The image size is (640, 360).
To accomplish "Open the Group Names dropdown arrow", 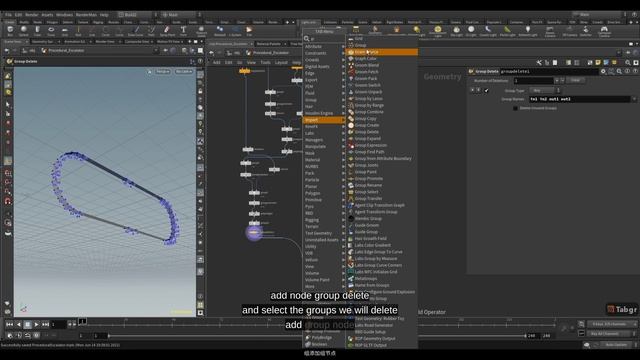I will click(x=634, y=99).
